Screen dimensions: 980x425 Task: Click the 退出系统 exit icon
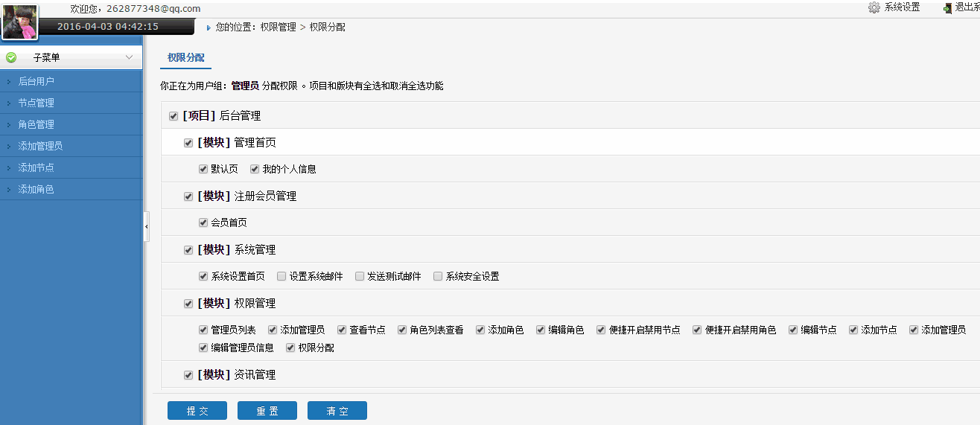[x=947, y=7]
